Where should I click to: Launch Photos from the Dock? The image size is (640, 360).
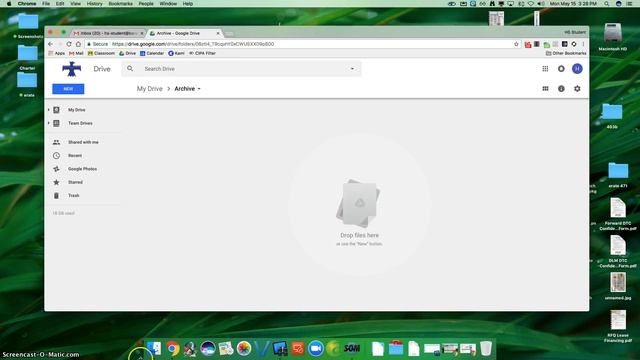(x=244, y=349)
